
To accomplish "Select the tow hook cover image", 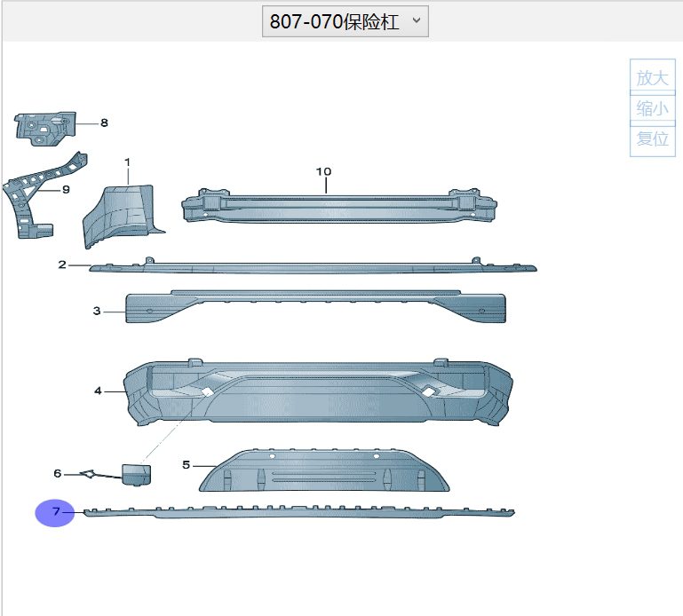I will [x=135, y=474].
